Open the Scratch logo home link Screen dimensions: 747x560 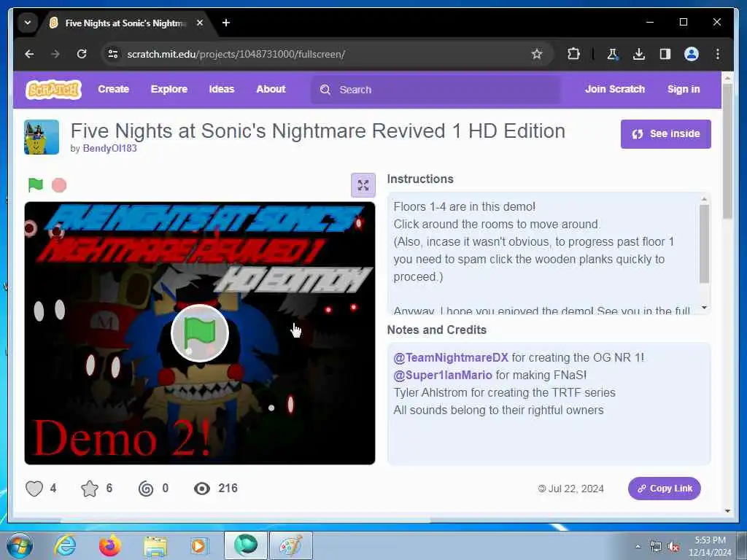(54, 90)
